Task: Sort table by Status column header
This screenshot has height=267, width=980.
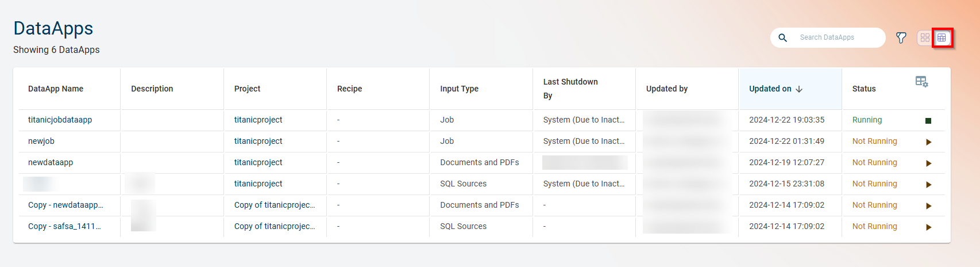Action: 863,89
